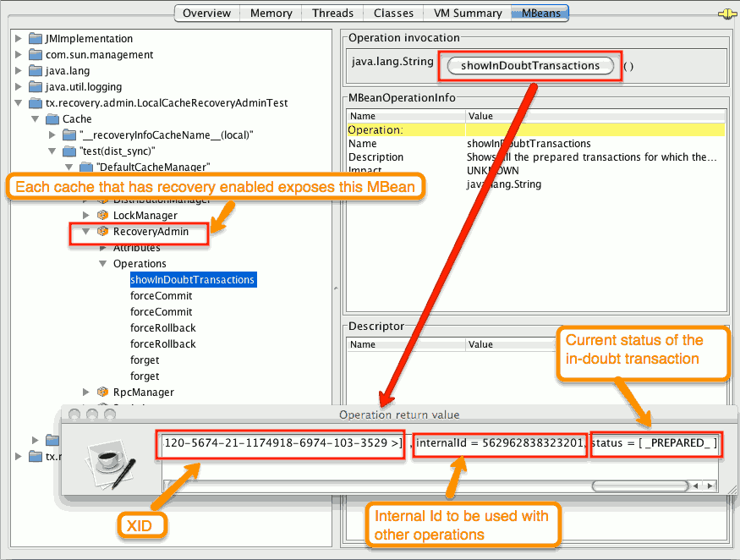The width and height of the screenshot is (740, 560).
Task: Switch to the Memory tab
Action: 271,14
